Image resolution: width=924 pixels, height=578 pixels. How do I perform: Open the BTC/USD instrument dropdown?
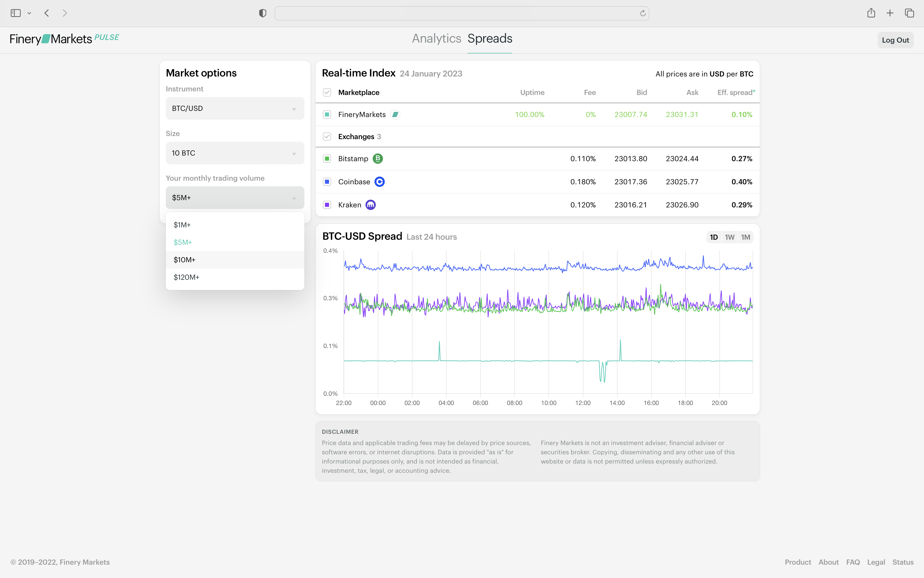(235, 108)
